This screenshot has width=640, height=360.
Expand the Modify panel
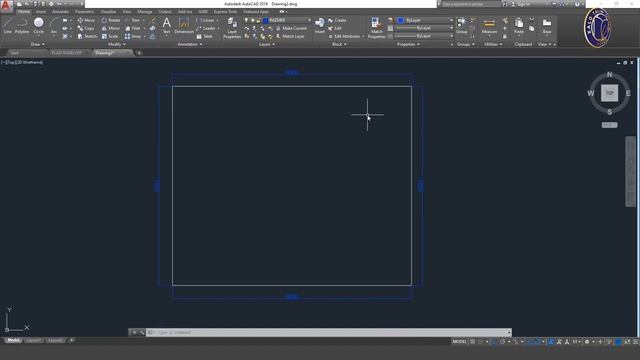[x=116, y=44]
